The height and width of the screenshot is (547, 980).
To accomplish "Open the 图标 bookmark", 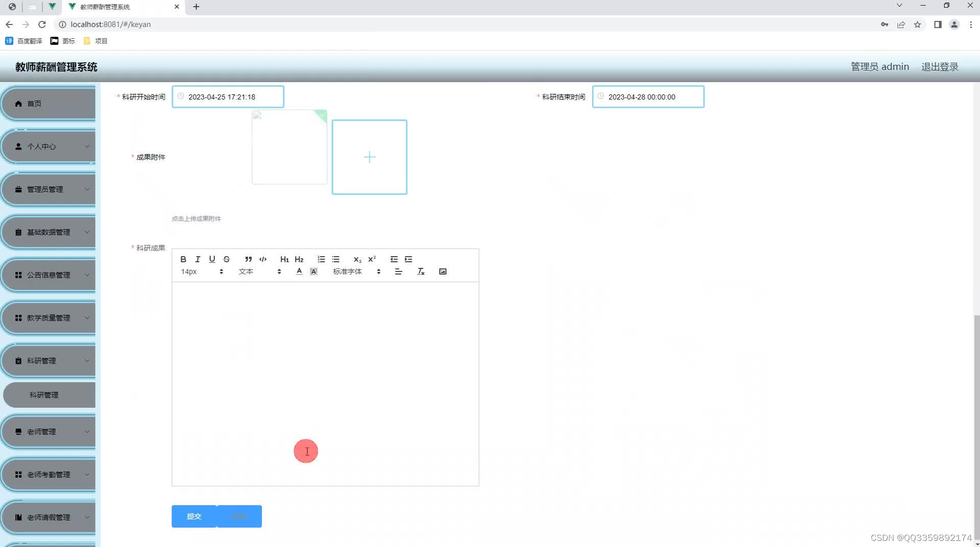I will pyautogui.click(x=63, y=41).
